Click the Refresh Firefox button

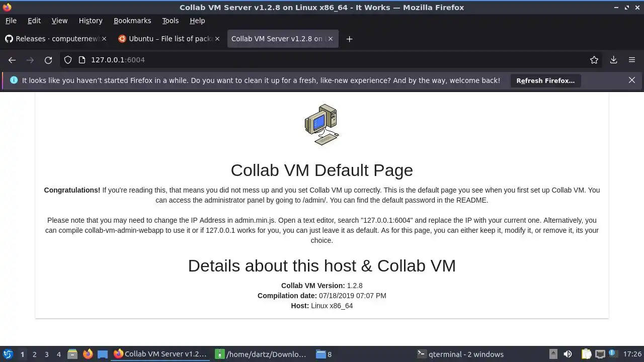545,80
